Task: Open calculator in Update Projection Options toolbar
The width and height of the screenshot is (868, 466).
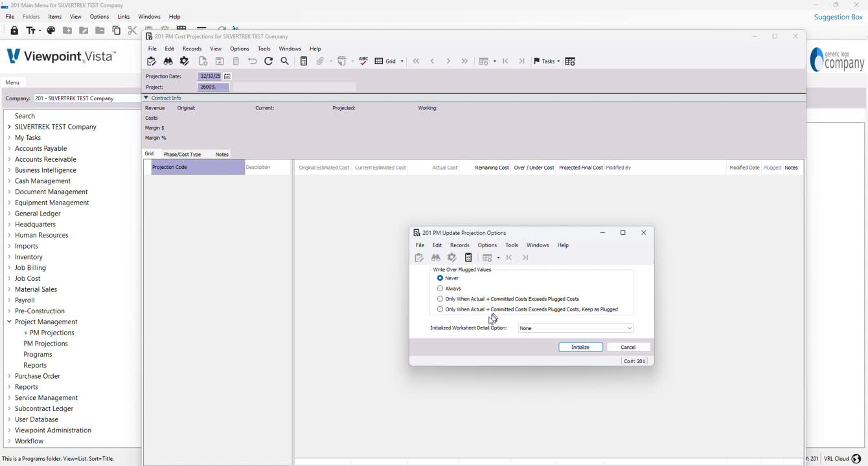Action: click(468, 258)
